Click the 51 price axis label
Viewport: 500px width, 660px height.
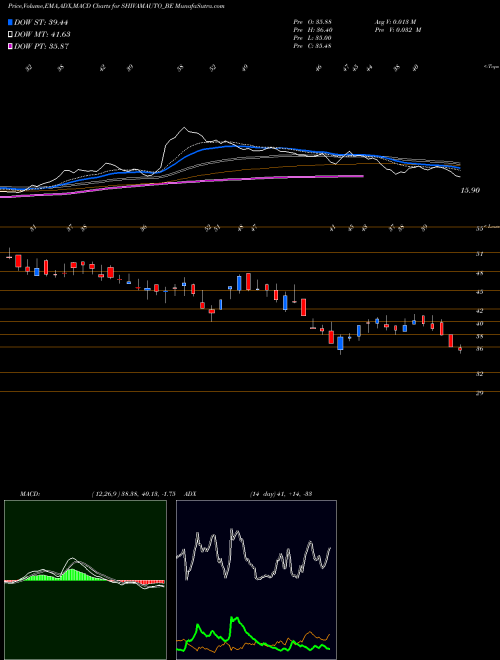[x=479, y=254]
